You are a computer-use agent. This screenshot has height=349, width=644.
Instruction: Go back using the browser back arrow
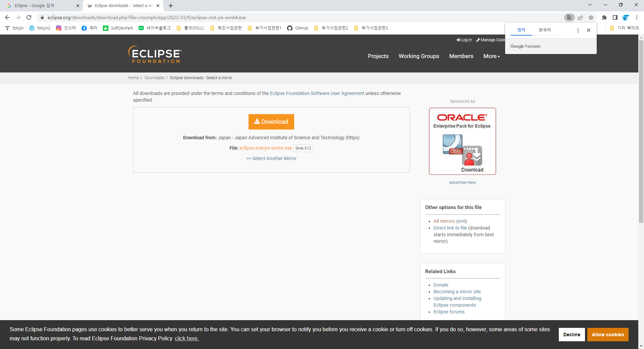pyautogui.click(x=7, y=17)
